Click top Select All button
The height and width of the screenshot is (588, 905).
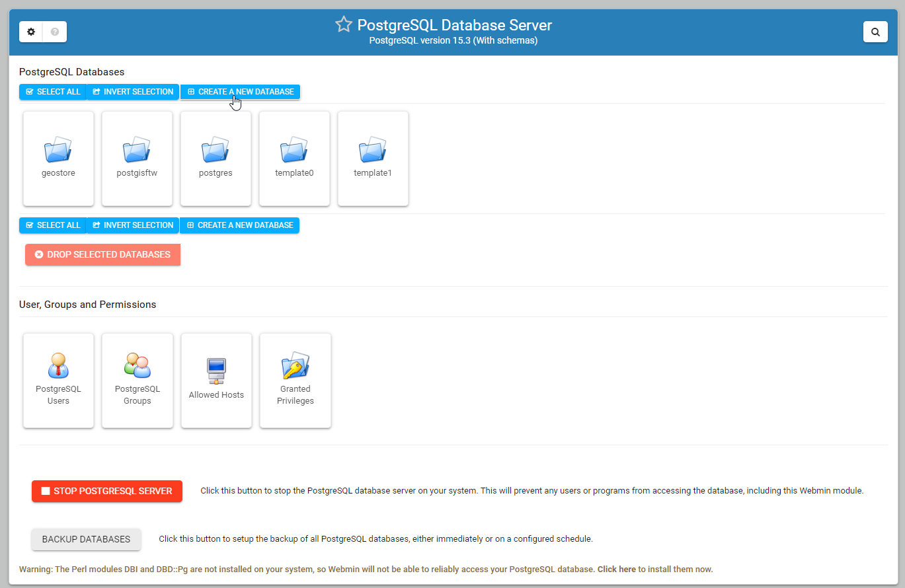53,92
